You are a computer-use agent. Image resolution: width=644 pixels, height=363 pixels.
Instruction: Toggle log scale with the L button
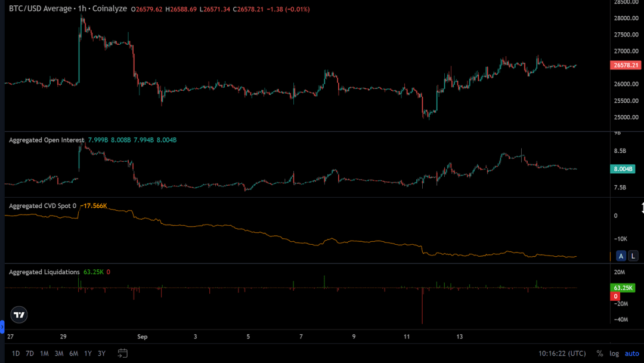click(633, 256)
